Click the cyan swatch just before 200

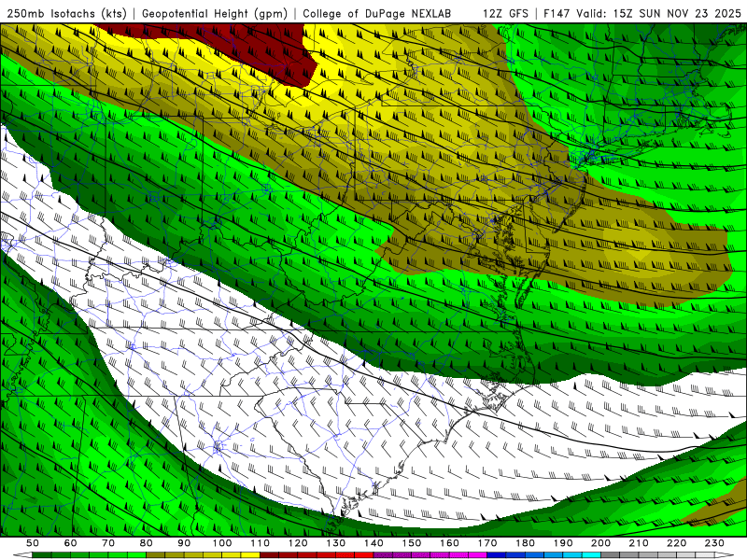pos(591,554)
